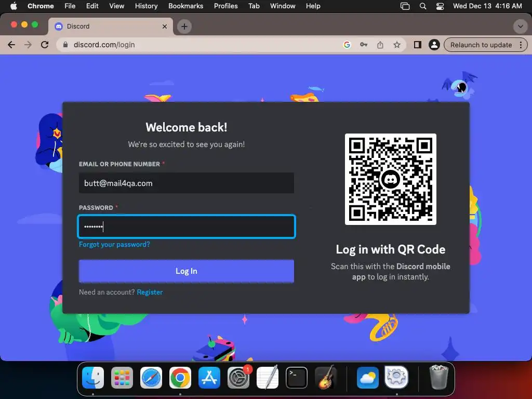
Task: Open the Apple menu
Action: coord(14,6)
